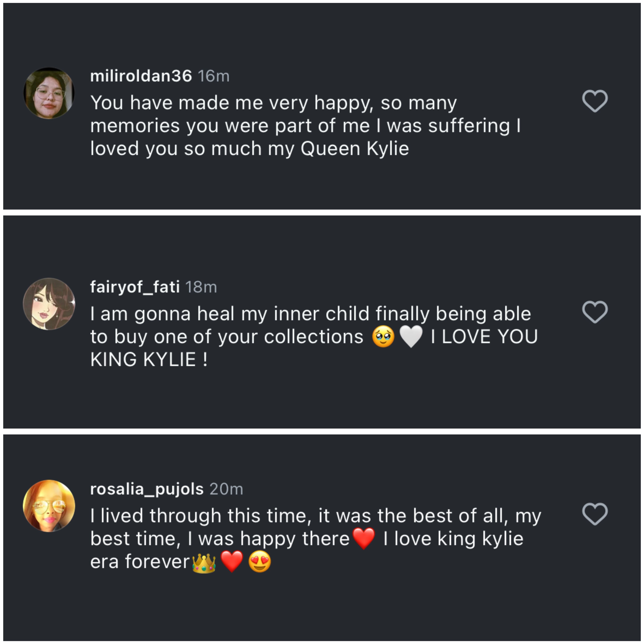The image size is (644, 644).
Task: Click the "heal my inner child" comment
Action: [x=310, y=314]
